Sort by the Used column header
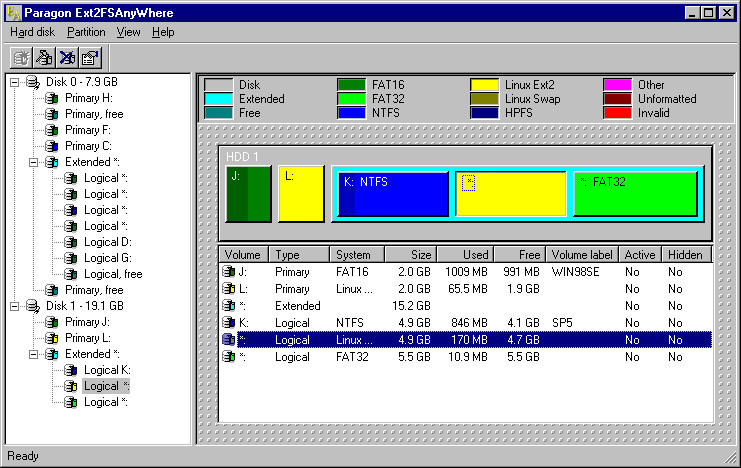Viewport: 741px width, 468px height. tap(465, 255)
